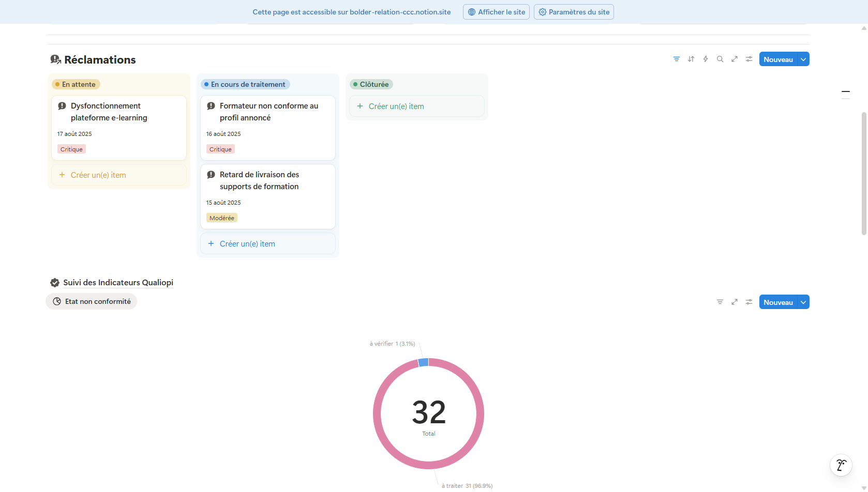Viewport: 868px width, 492px height.
Task: Create new item in Clôturée column
Action: [396, 106]
